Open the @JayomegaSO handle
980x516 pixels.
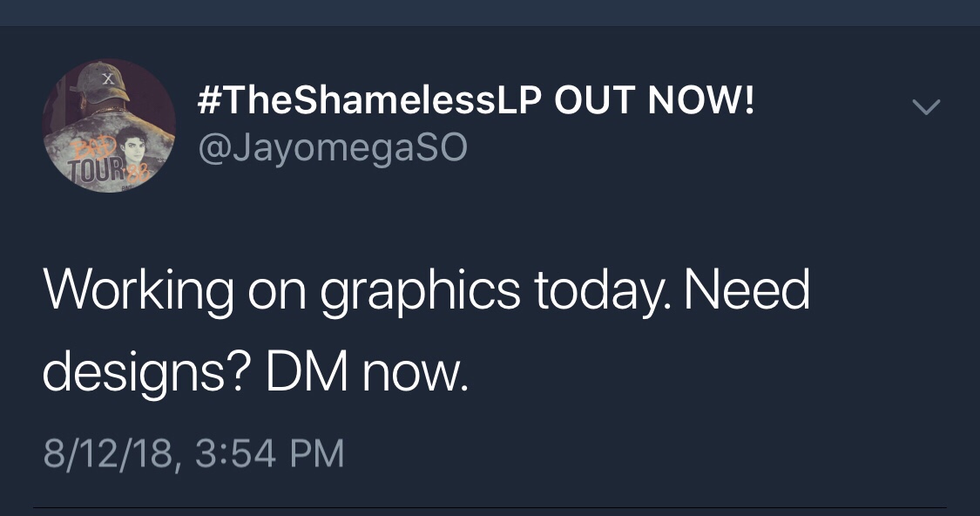pos(333,149)
